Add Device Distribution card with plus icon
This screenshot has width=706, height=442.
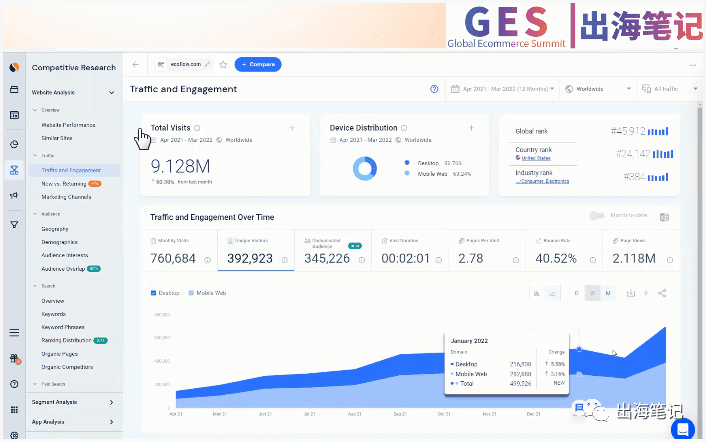pos(471,128)
